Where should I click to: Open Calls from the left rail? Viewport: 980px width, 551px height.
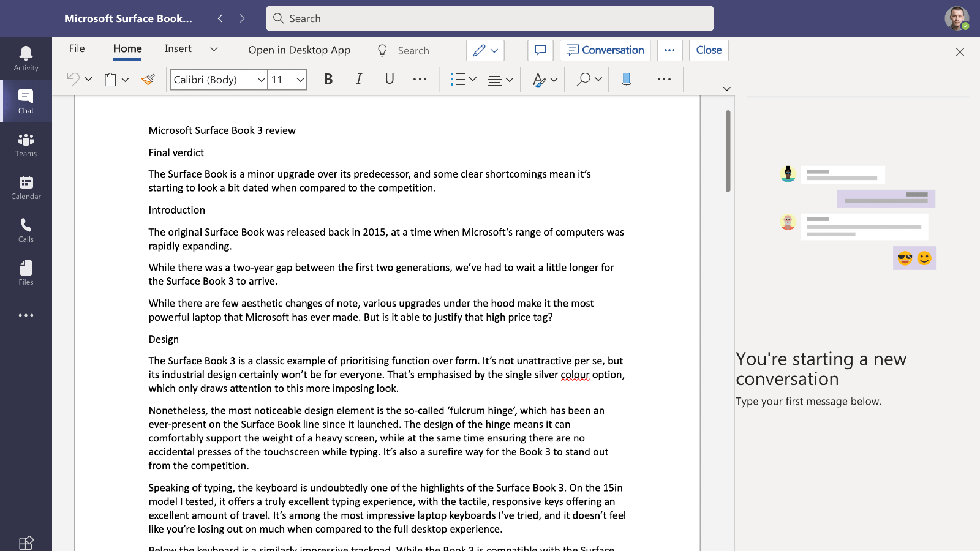pyautogui.click(x=26, y=230)
